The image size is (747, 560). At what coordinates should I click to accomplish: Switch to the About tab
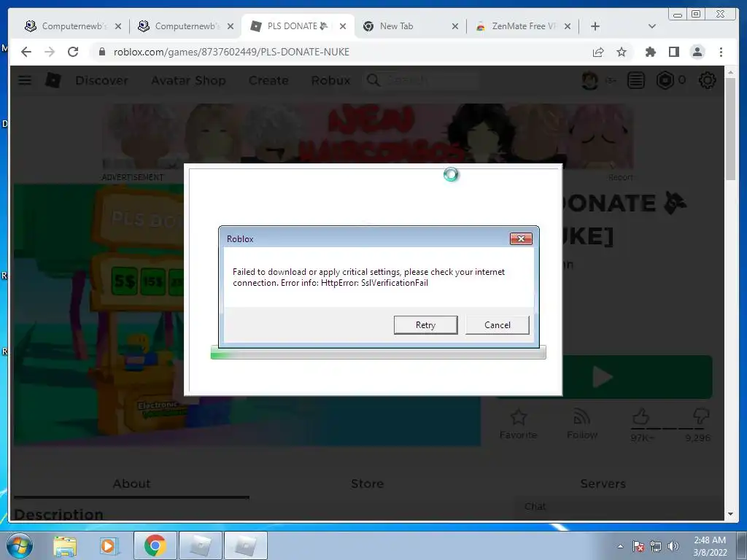point(131,483)
